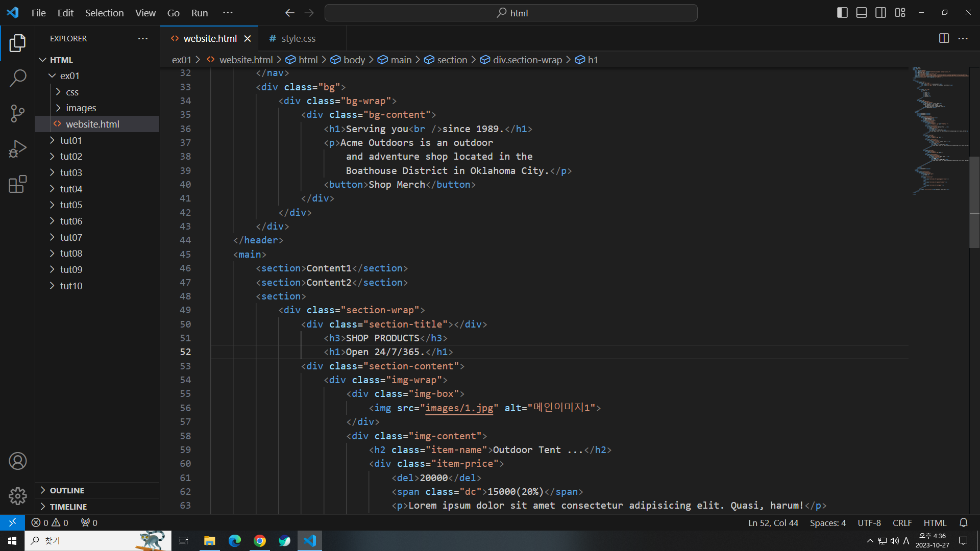Toggle the secondary side bar layout button
This screenshot has width=980, height=551.
click(x=880, y=13)
